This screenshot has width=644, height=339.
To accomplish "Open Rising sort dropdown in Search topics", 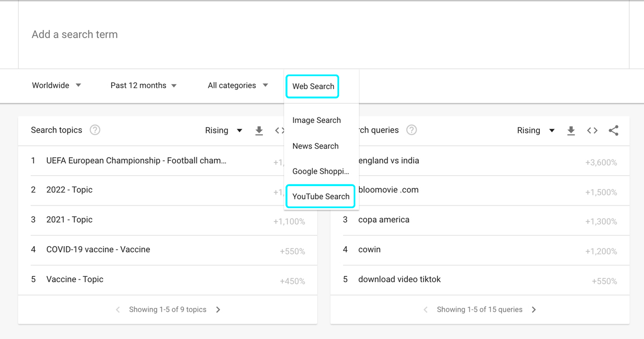I will 224,130.
